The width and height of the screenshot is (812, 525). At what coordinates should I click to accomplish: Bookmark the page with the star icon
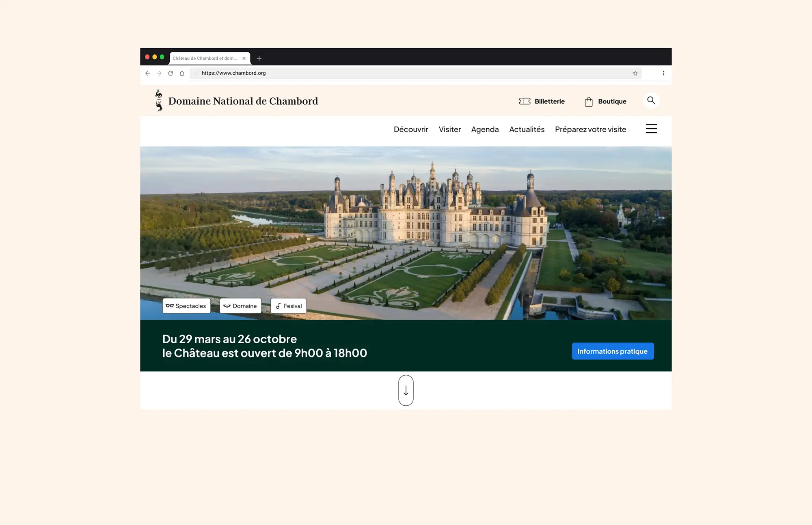click(x=634, y=73)
